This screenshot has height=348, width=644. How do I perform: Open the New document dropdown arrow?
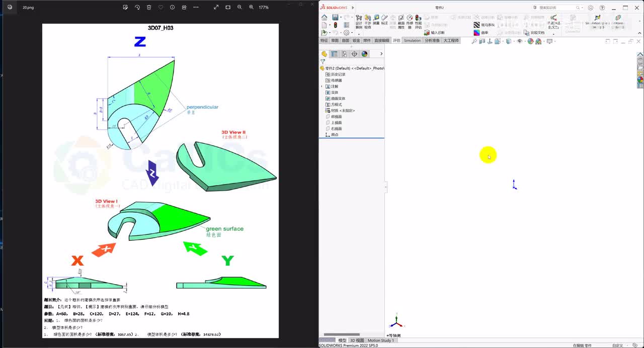pyautogui.click(x=330, y=25)
